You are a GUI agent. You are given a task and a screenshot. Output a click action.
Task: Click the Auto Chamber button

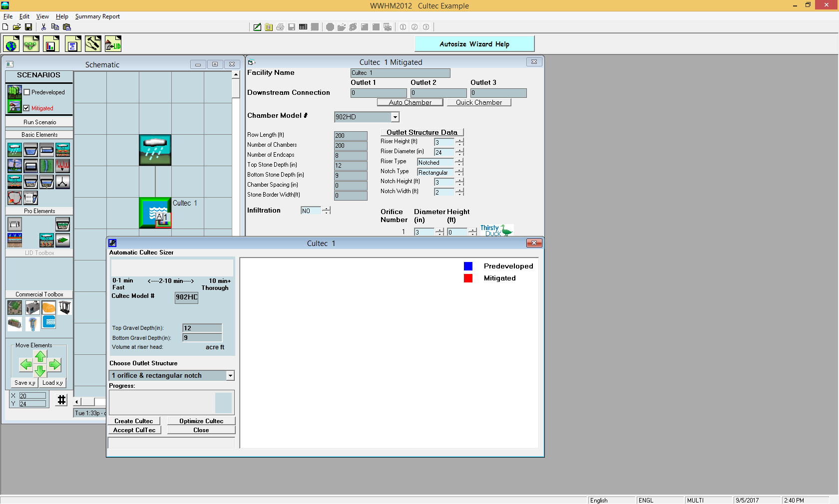[410, 103]
